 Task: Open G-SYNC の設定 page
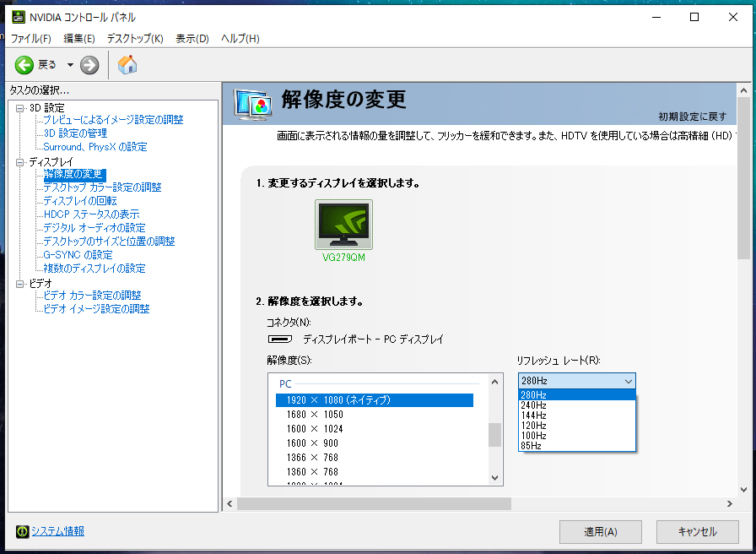(78, 255)
